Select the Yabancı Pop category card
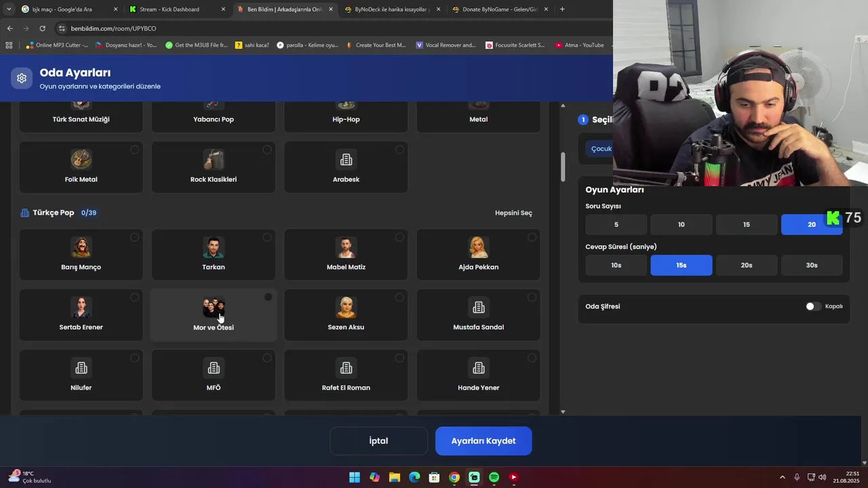 [x=214, y=117]
